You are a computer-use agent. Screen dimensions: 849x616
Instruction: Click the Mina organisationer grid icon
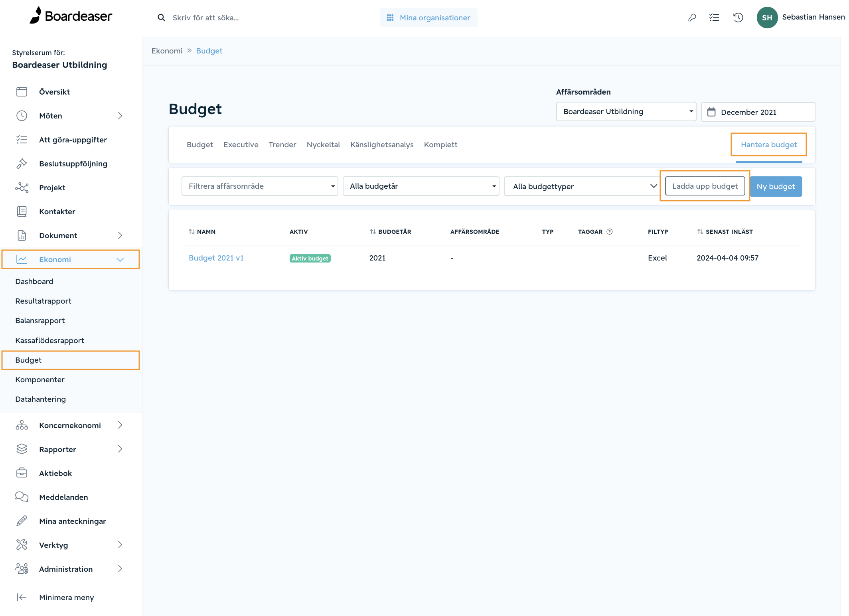(x=390, y=18)
